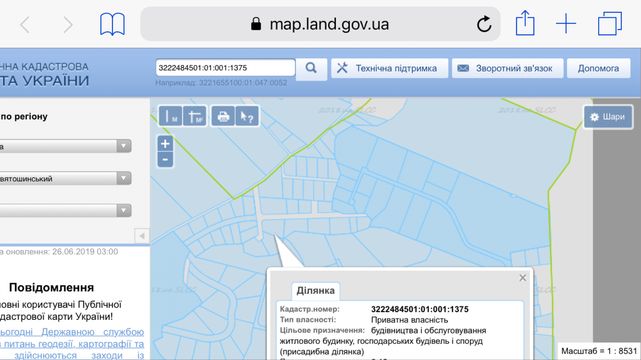641x360 pixels.
Task: Click the cadastral number search field
Action: [225, 68]
